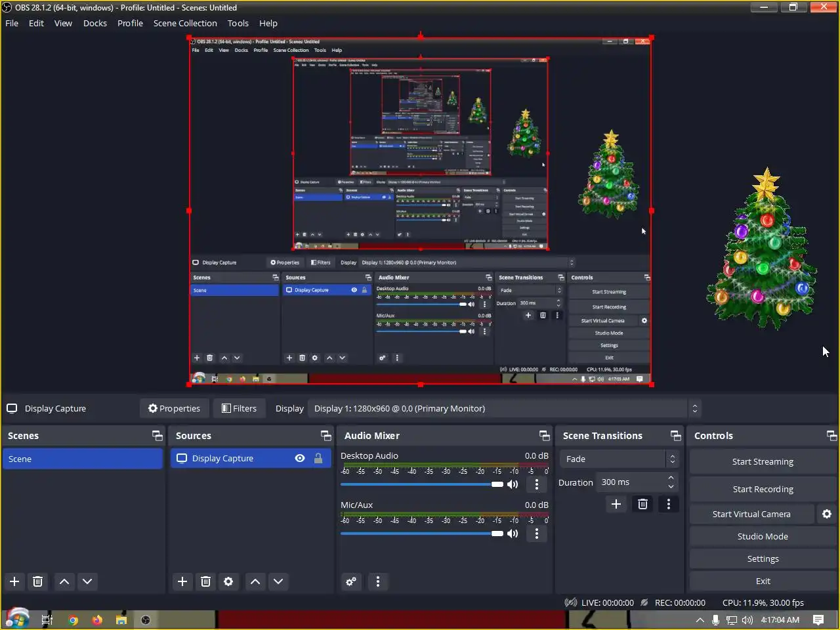
Task: Mute Desktop Audio speaker icon
Action: point(513,484)
